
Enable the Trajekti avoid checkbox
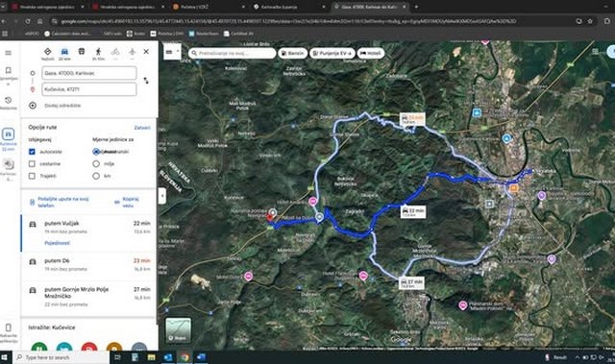coord(32,176)
